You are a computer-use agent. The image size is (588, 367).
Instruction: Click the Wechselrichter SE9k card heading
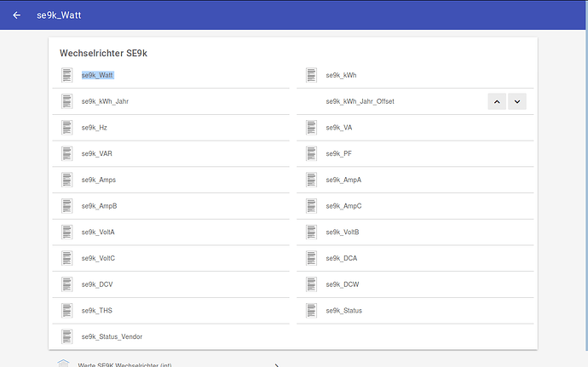coord(103,54)
